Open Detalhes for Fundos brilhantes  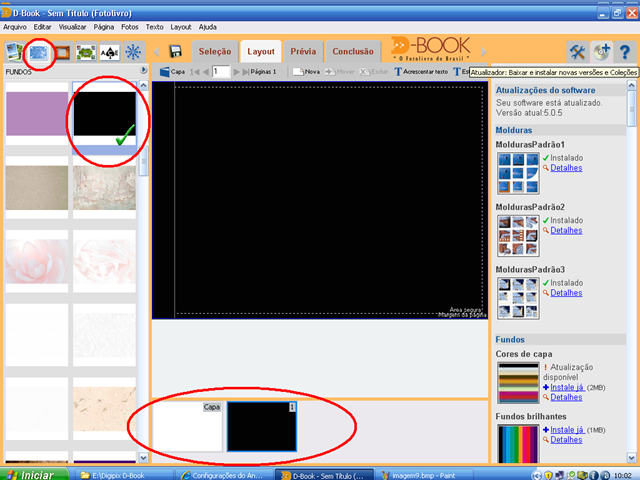click(x=566, y=440)
